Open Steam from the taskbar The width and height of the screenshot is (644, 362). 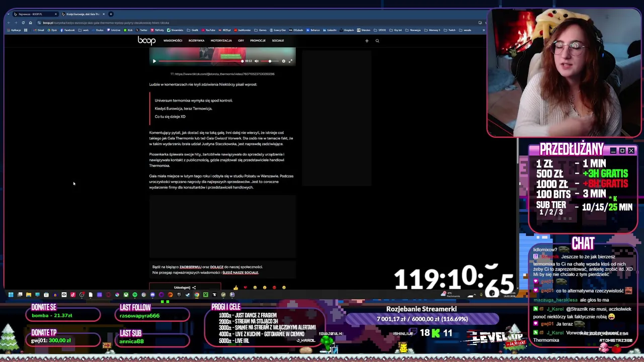coord(188,295)
